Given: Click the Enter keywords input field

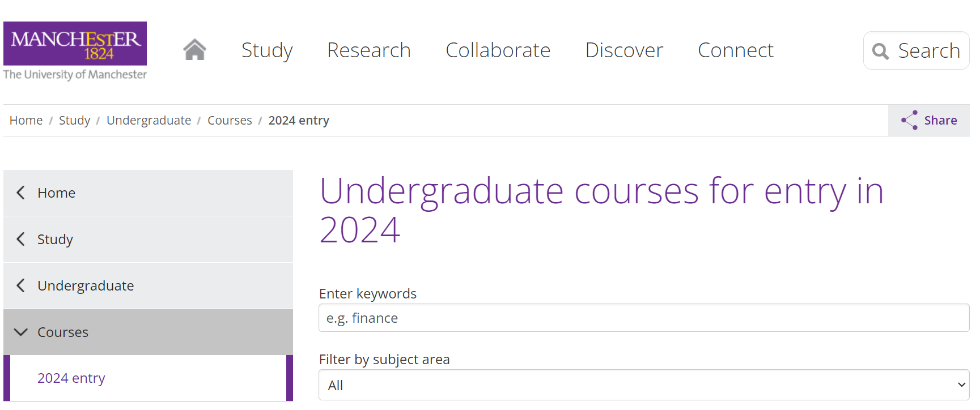Looking at the screenshot, I should pos(643,318).
